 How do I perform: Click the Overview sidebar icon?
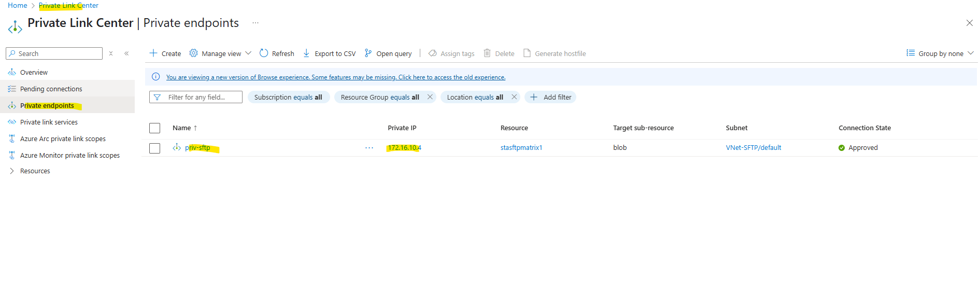(x=12, y=72)
